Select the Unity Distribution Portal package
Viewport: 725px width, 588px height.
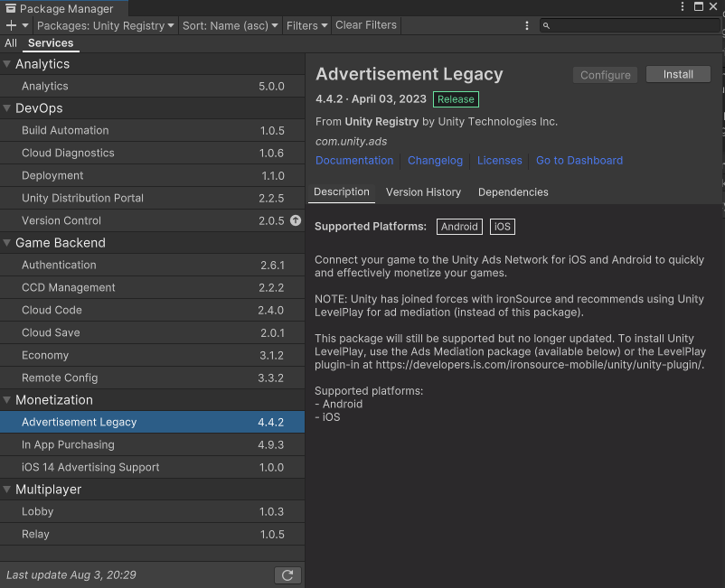tap(153, 198)
